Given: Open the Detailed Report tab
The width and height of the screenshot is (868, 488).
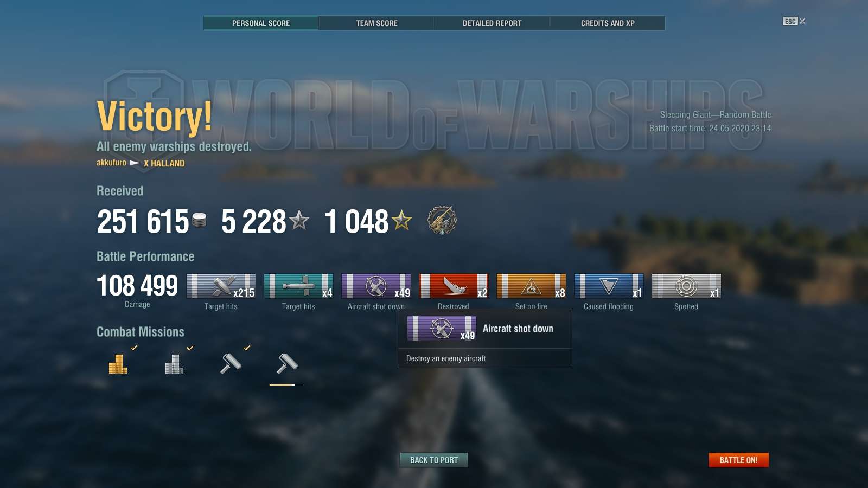Looking at the screenshot, I should (492, 23).
